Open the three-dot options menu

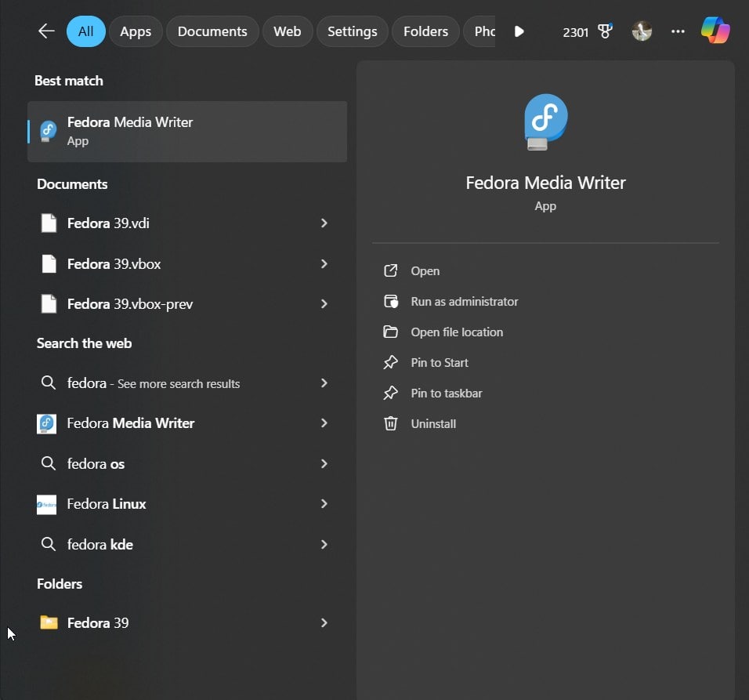click(678, 31)
